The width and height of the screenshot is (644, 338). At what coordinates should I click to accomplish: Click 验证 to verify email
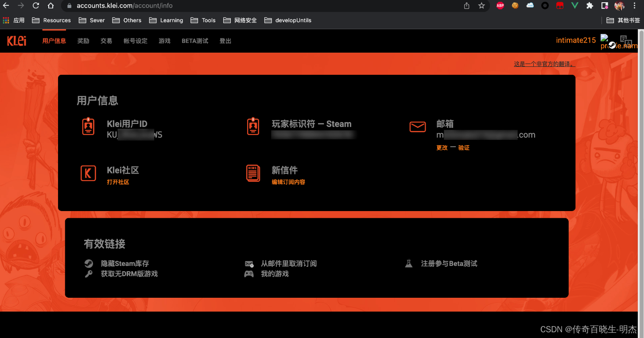464,148
